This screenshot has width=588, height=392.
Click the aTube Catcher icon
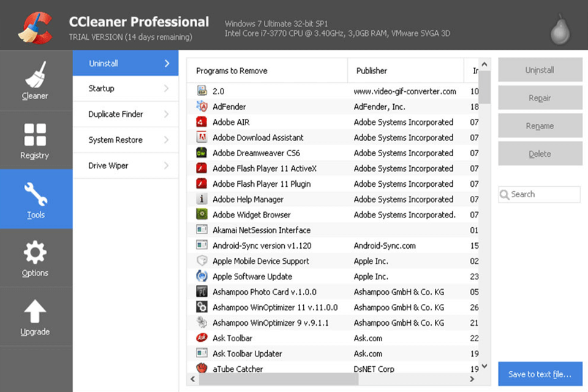click(x=202, y=369)
